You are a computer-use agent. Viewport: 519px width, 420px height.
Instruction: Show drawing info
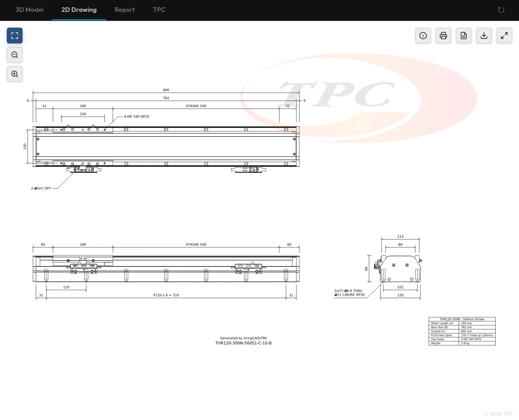[423, 36]
